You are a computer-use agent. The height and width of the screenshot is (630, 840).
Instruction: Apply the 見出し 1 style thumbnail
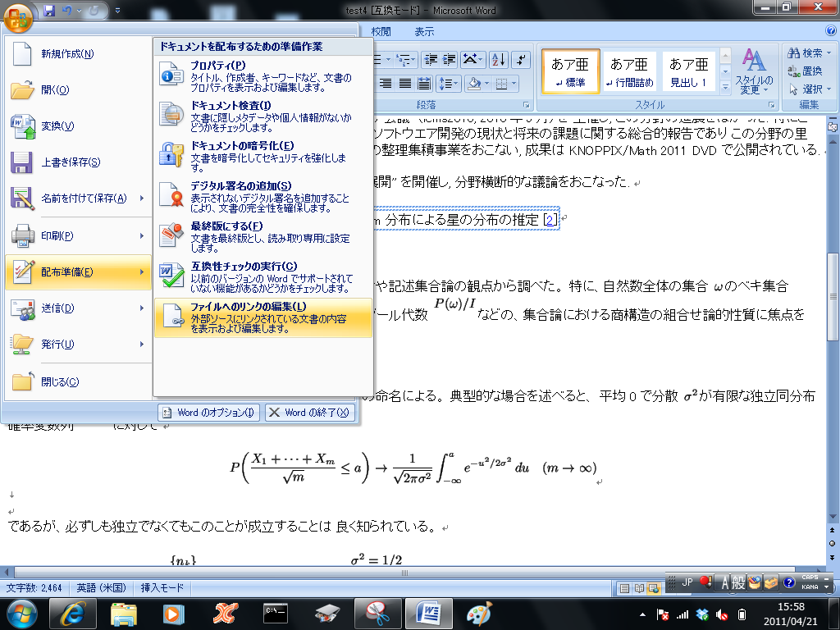689,71
